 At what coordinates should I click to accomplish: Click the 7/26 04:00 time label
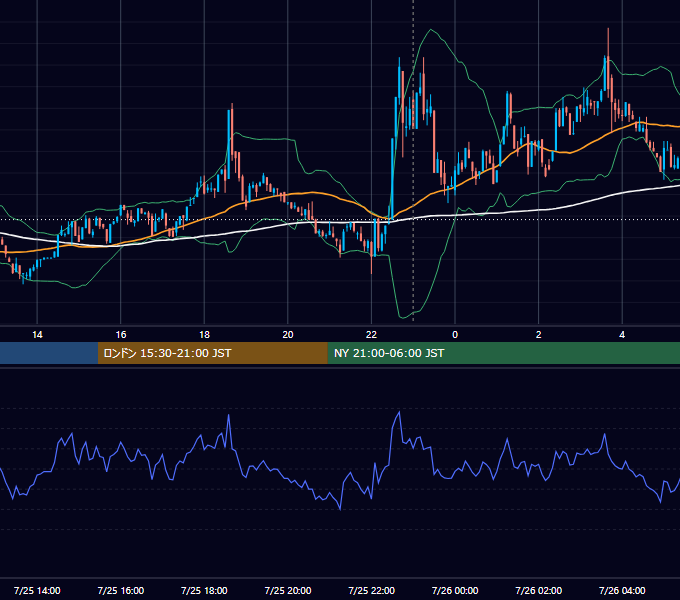coord(622,590)
